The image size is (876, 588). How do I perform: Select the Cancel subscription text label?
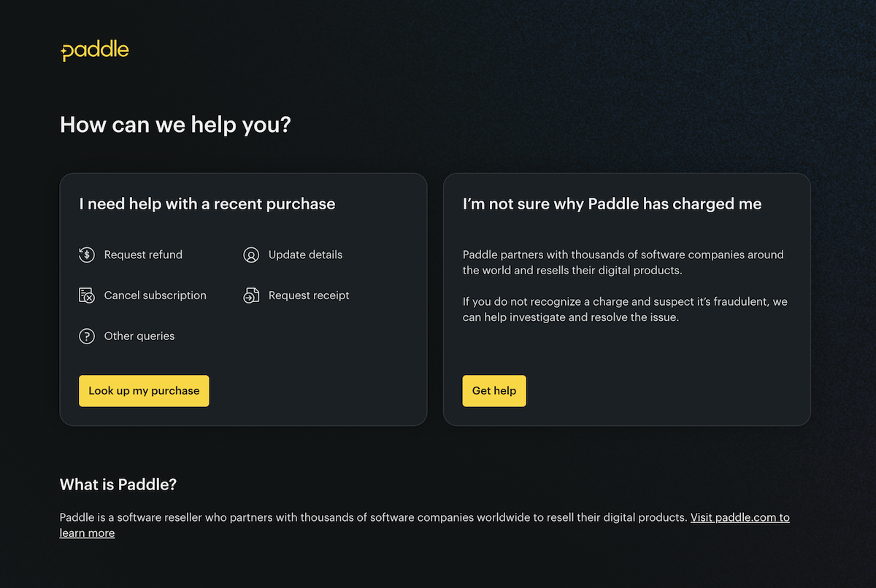[155, 295]
